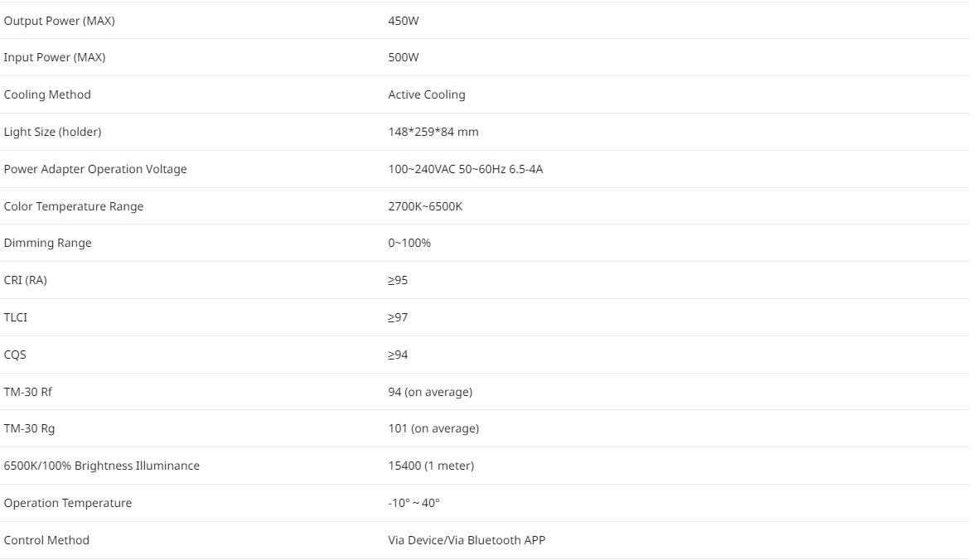Click the 450W output power value
This screenshot has height=560, width=977.
click(x=403, y=21)
